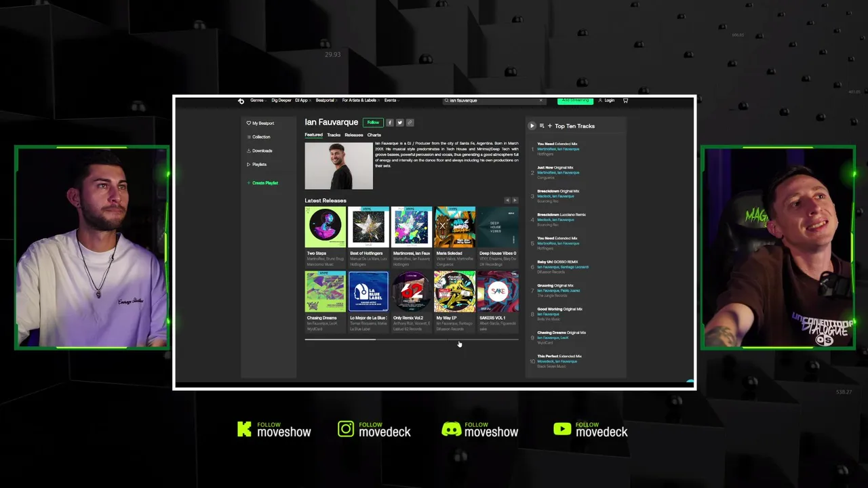Open the Maria Soledad release cover

tap(454, 227)
